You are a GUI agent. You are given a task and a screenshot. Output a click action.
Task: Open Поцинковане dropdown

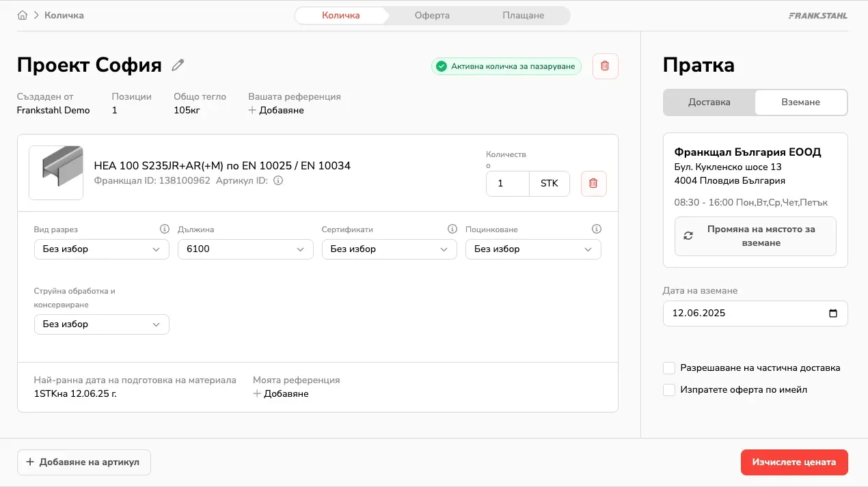[533, 249]
